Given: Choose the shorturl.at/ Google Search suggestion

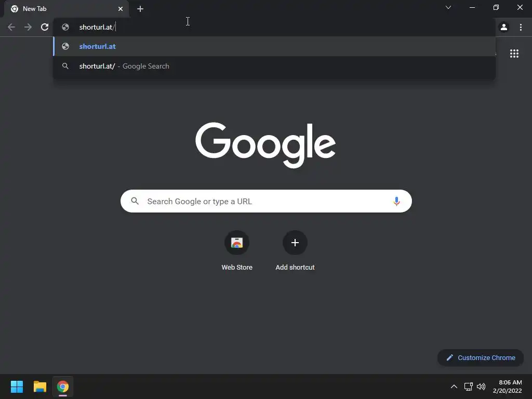Looking at the screenshot, I should pyautogui.click(x=274, y=66).
